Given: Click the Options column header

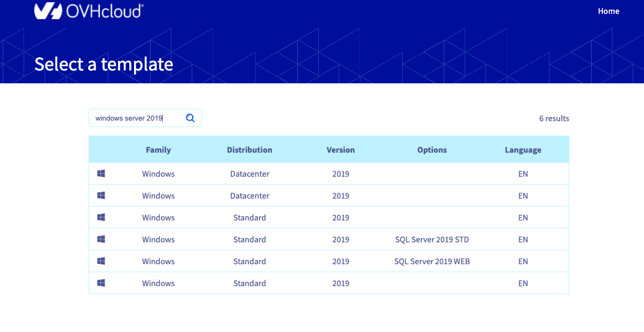Looking at the screenshot, I should point(432,150).
